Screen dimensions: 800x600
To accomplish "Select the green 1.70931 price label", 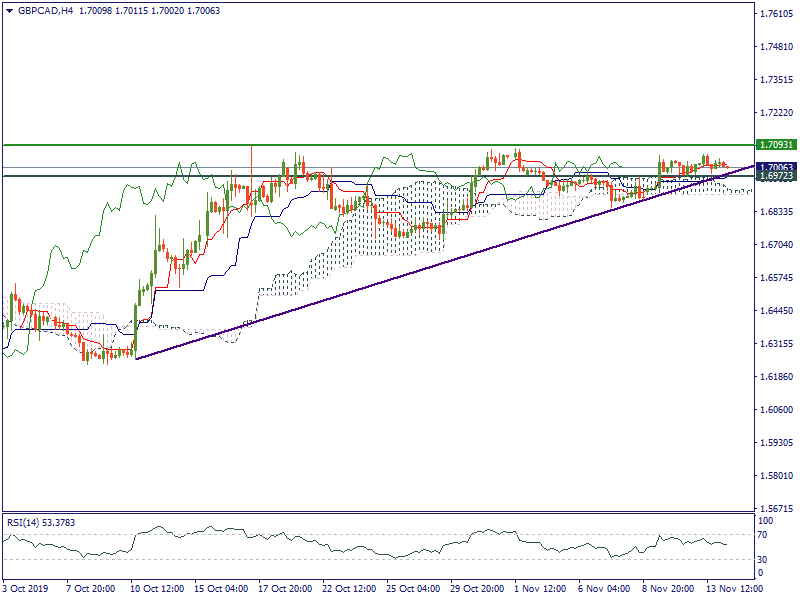I will pos(776,145).
